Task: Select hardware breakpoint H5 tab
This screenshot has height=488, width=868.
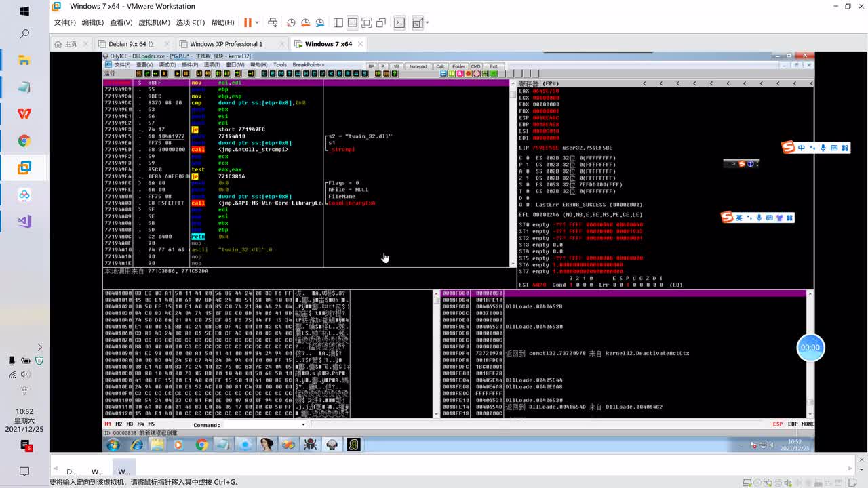Action: [151, 424]
